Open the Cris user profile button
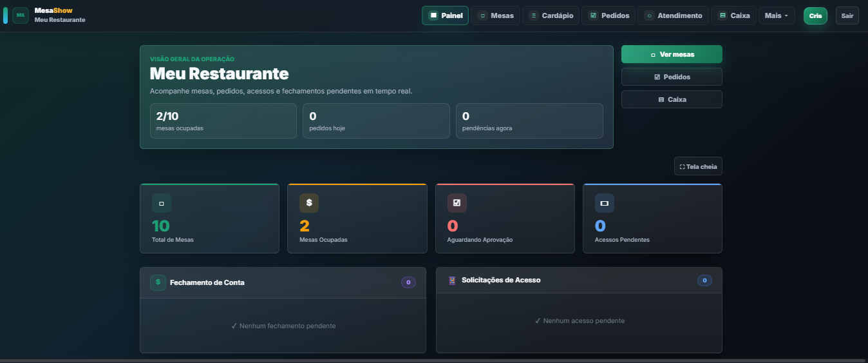 pyautogui.click(x=815, y=15)
